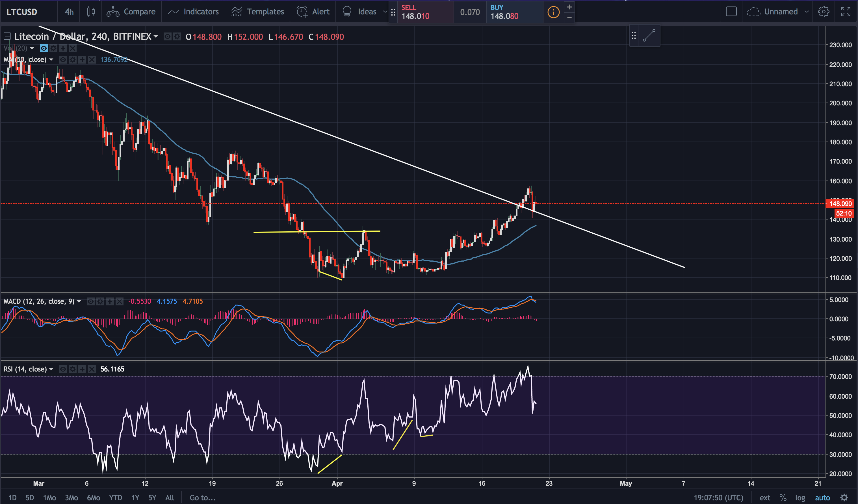Open the Go to... date field

203,498
